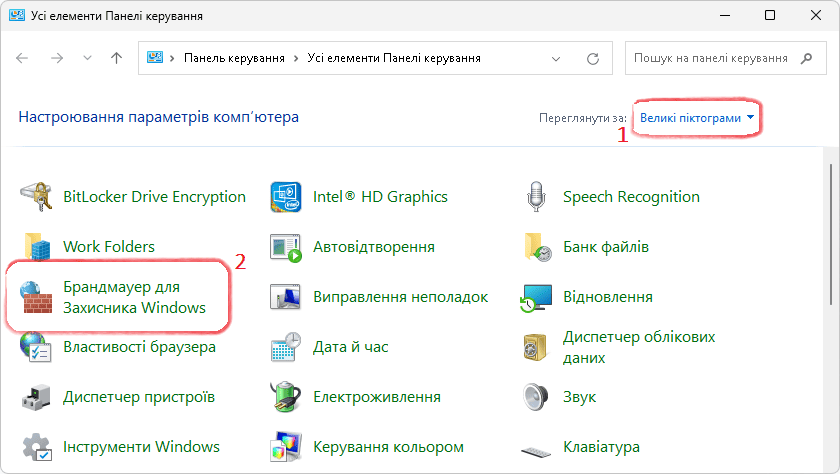Open the Автовідтворення link

pos(373,247)
